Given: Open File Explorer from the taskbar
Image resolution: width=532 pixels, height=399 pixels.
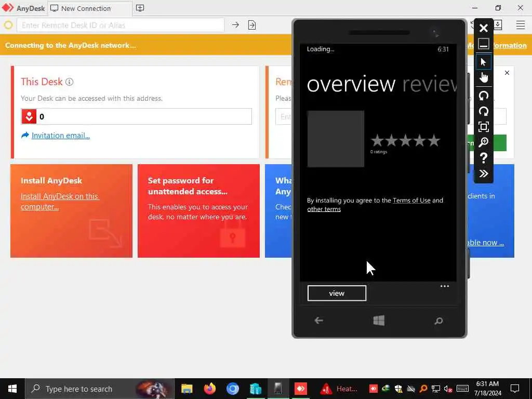Looking at the screenshot, I should [x=187, y=389].
